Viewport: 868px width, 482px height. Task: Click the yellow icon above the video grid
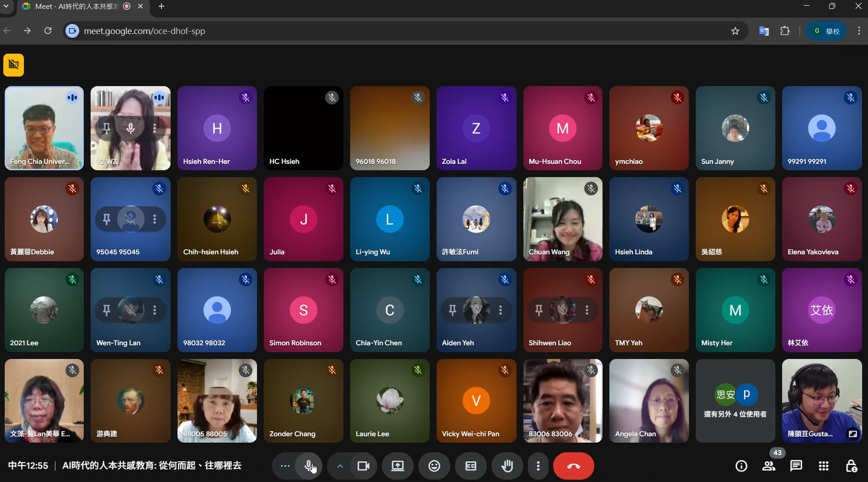coord(14,65)
